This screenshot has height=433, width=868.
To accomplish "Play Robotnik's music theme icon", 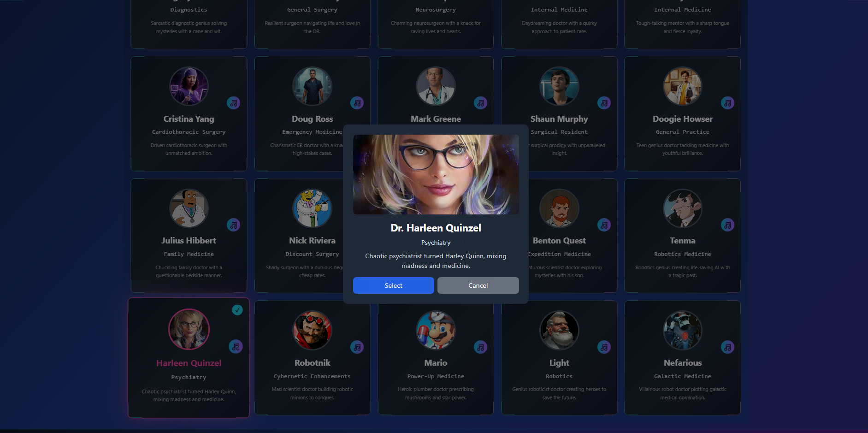I will pos(357,347).
